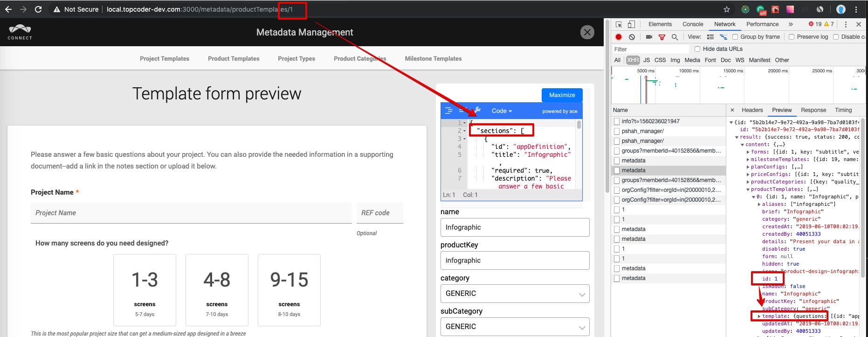Go back to the previous browser page
Viewport: 868px width, 337px height.
click(8, 9)
